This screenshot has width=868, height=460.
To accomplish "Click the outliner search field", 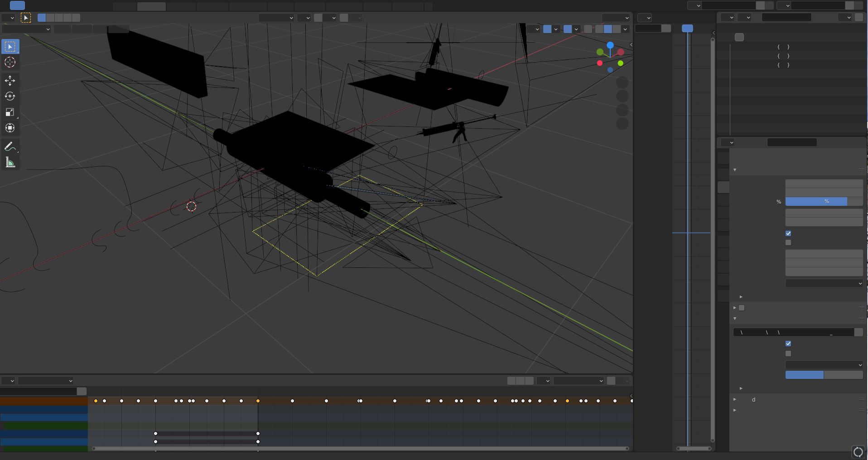I will coord(786,17).
